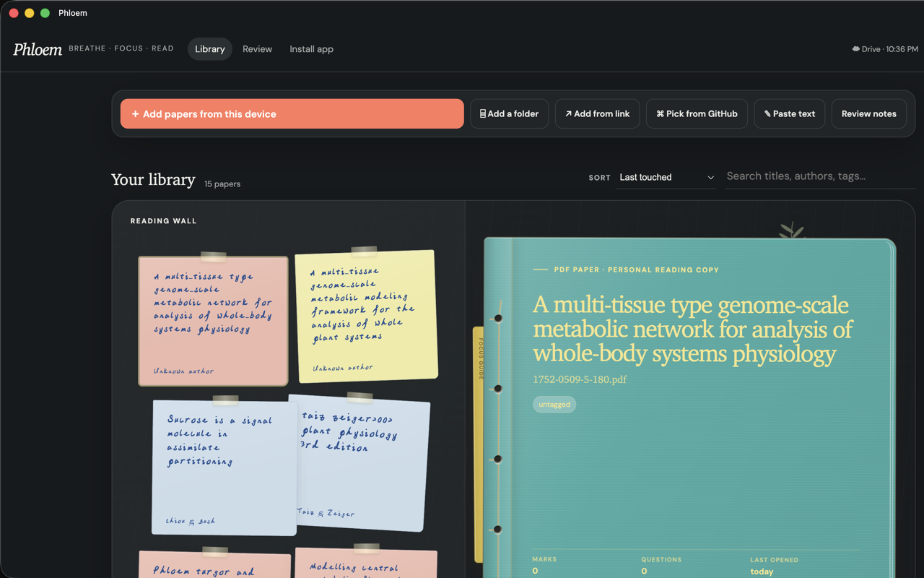Viewport: 924px width, 578px height.
Task: Click the Phloem logo
Action: 38,49
